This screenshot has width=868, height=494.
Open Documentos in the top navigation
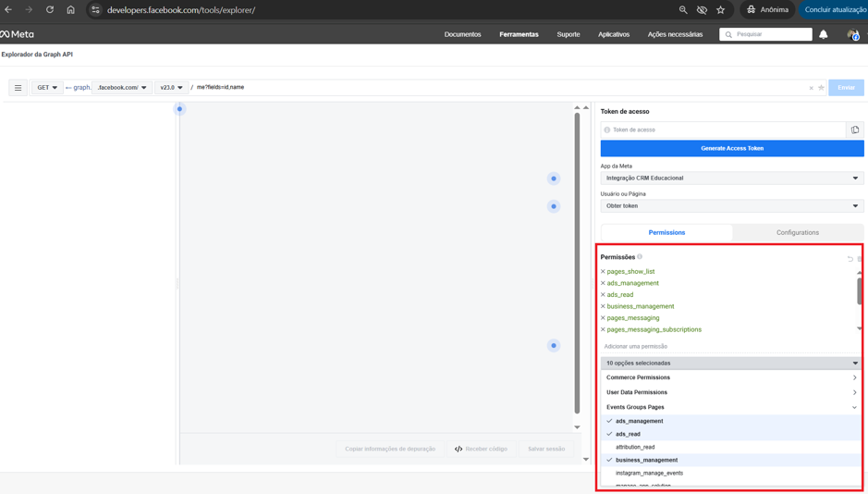coord(463,34)
